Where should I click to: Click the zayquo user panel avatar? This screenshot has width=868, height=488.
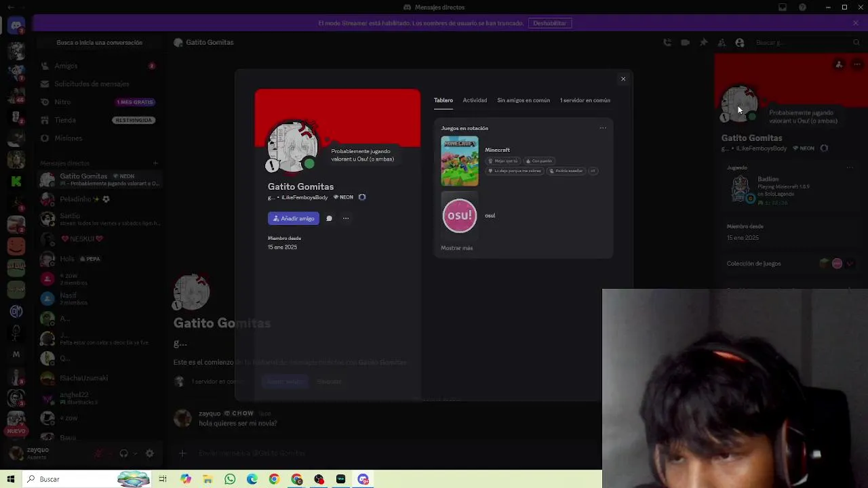click(x=16, y=453)
